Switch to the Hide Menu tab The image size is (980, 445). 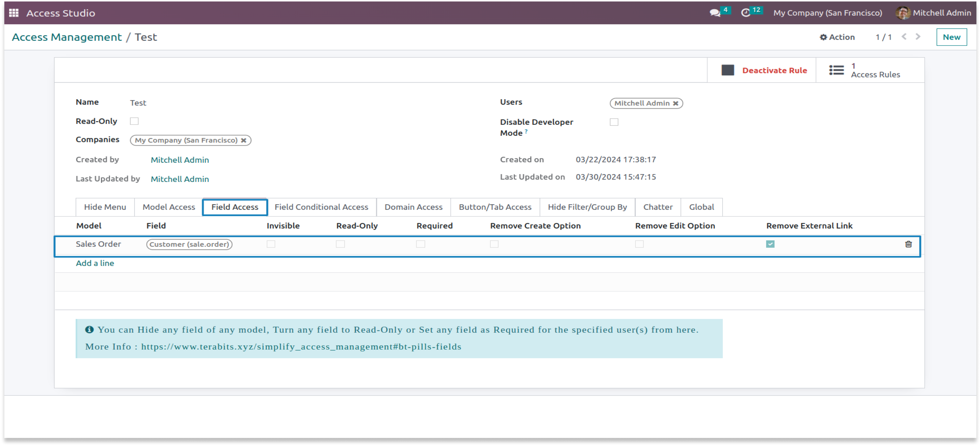click(105, 207)
